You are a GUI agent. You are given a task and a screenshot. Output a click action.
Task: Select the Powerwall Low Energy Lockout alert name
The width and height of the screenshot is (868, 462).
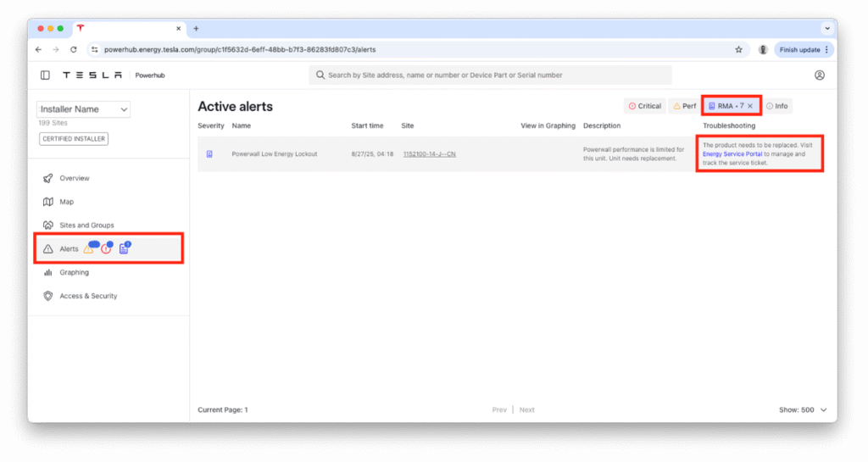point(275,153)
